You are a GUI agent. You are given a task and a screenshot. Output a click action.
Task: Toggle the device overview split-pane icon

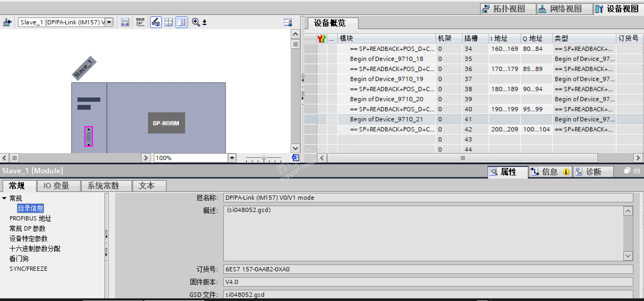pyautogui.click(x=181, y=22)
